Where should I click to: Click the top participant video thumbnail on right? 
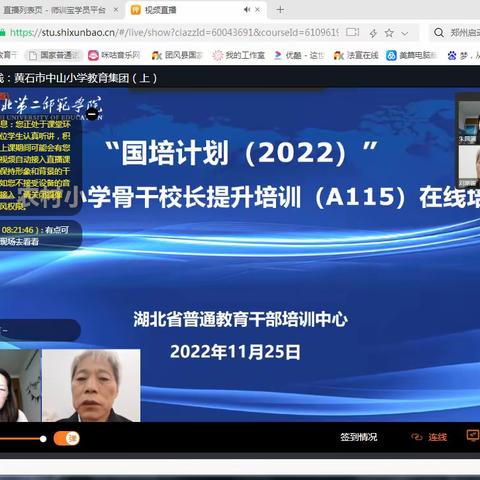469,122
